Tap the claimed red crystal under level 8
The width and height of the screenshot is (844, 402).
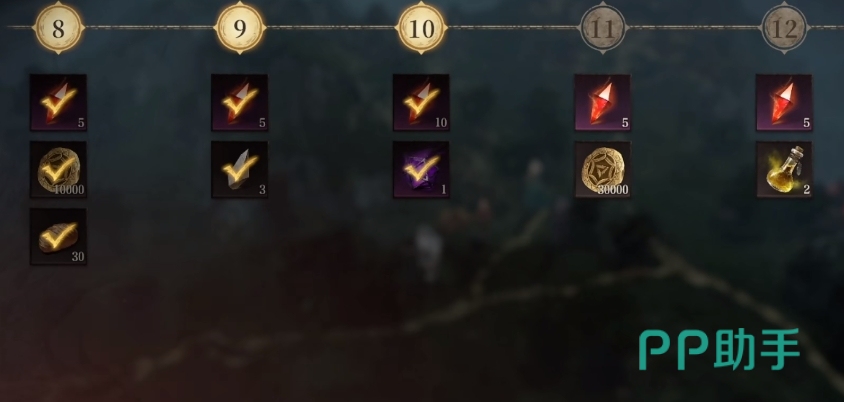point(58,103)
